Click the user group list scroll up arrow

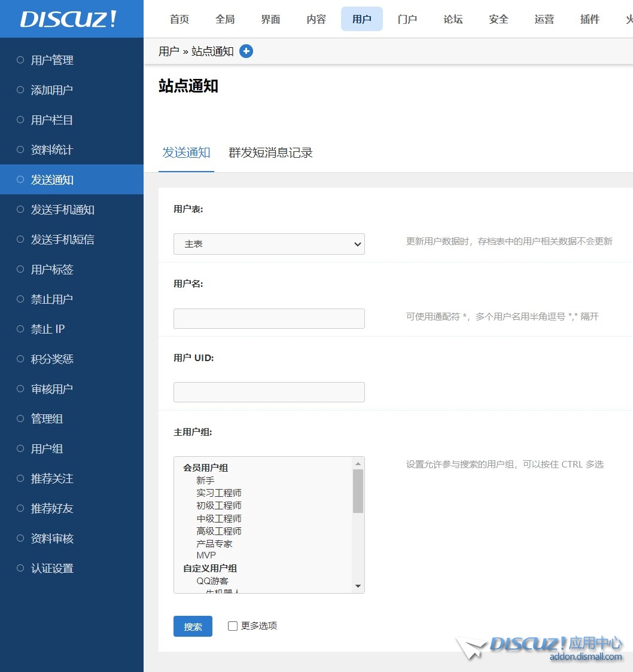(x=358, y=463)
